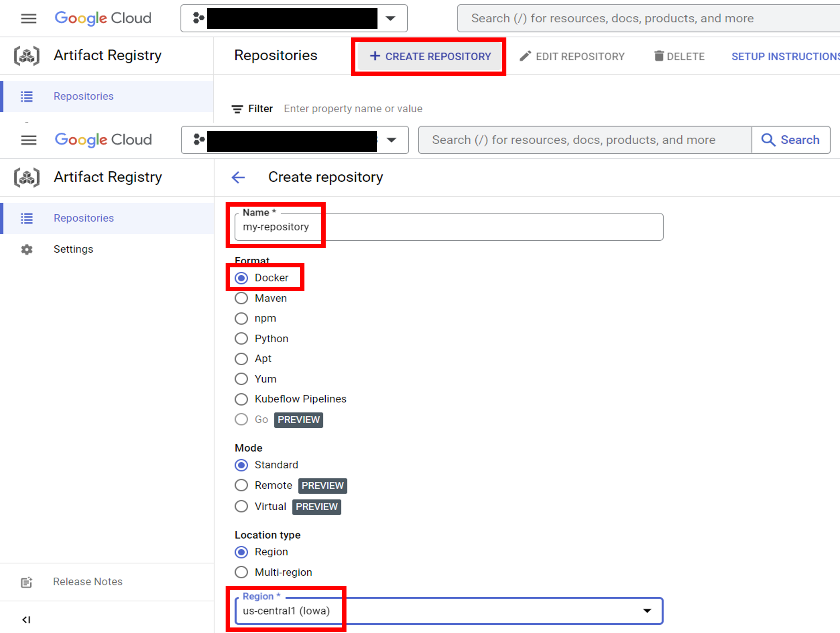
Task: Click EDIT REPOSITORY
Action: coord(572,56)
